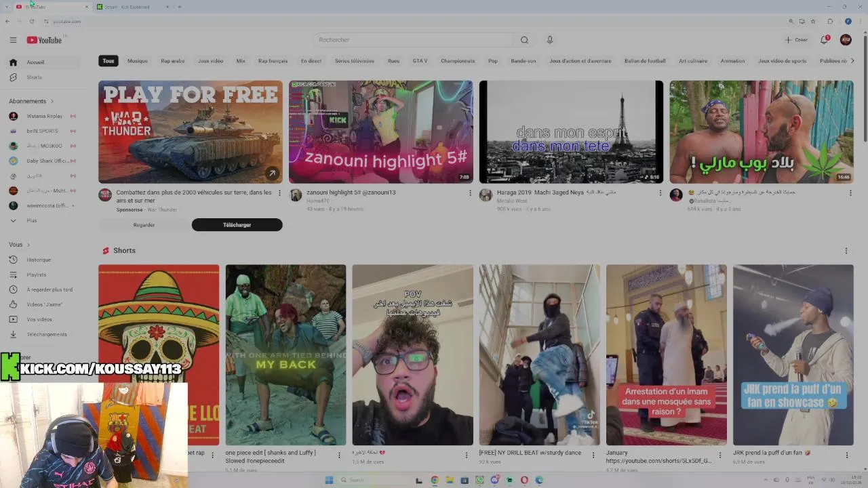Click the Rechercher search field
868x488 pixels.
(412, 40)
